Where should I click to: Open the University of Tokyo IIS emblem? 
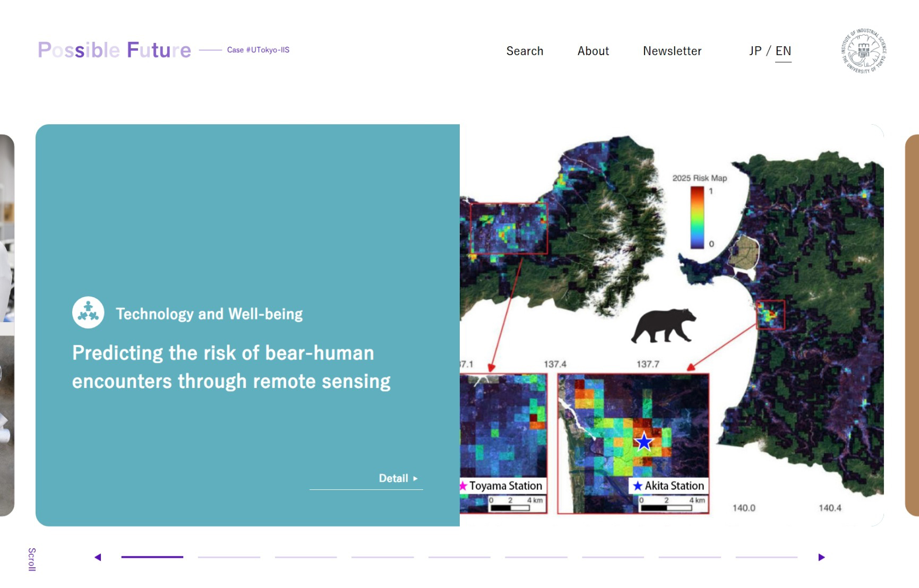[863, 51]
